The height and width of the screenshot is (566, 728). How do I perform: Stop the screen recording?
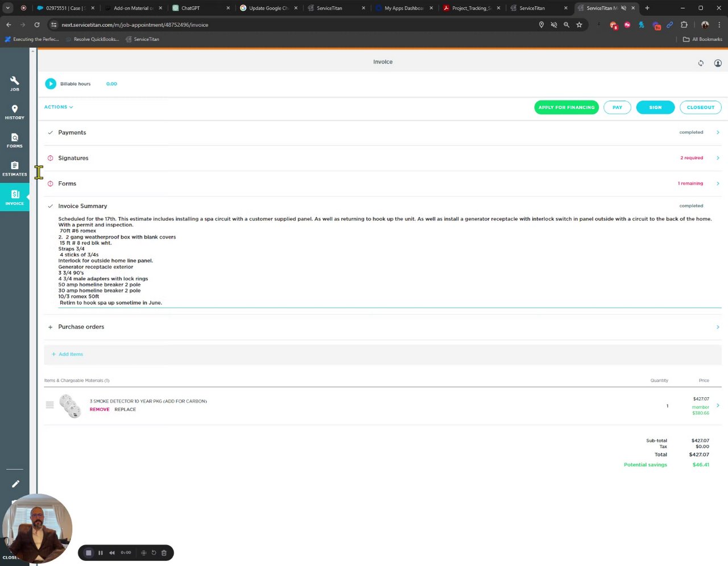(88, 552)
